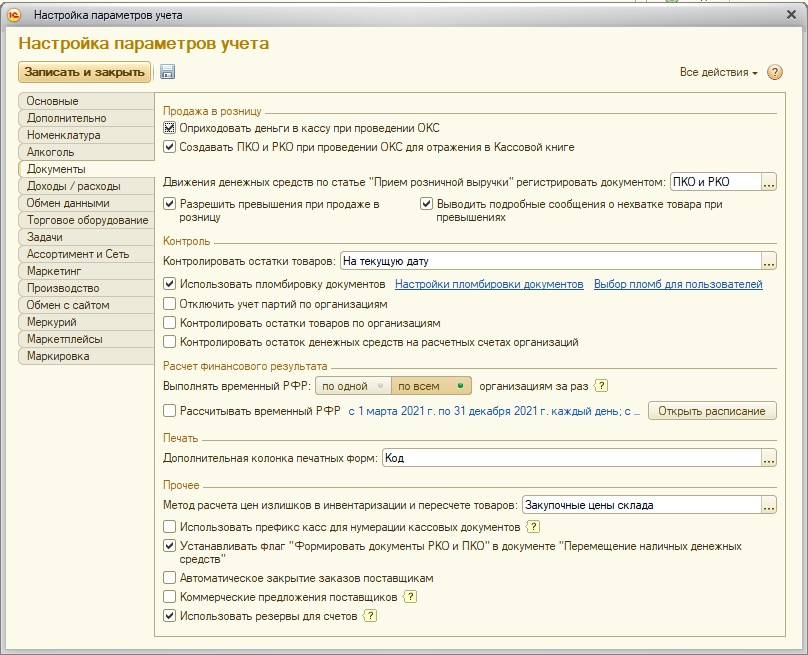Enable Контролировать остаток денежных средств checkbox
Viewport: 808px width, 655px height.
coord(169,342)
